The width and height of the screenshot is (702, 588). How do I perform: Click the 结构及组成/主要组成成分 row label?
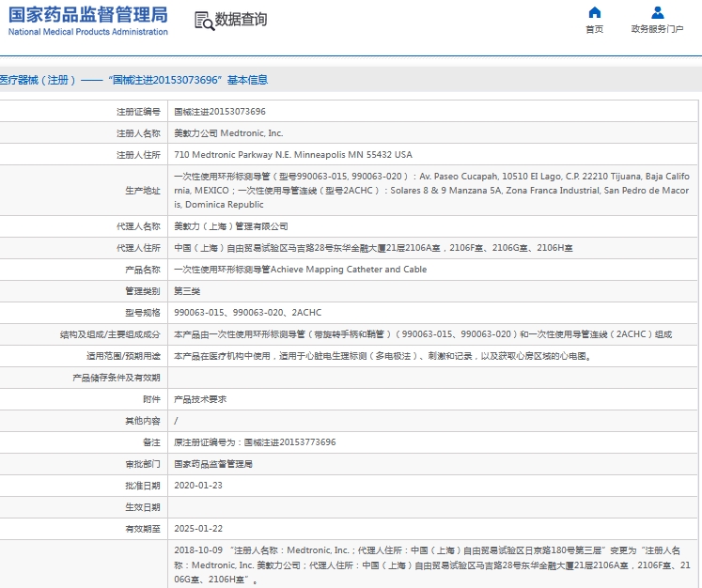pos(110,334)
